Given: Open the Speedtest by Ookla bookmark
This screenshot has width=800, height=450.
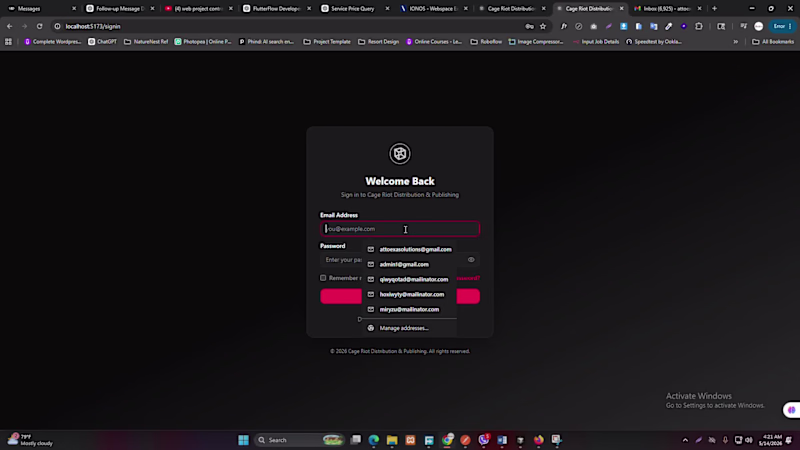Looking at the screenshot, I should pyautogui.click(x=654, y=42).
